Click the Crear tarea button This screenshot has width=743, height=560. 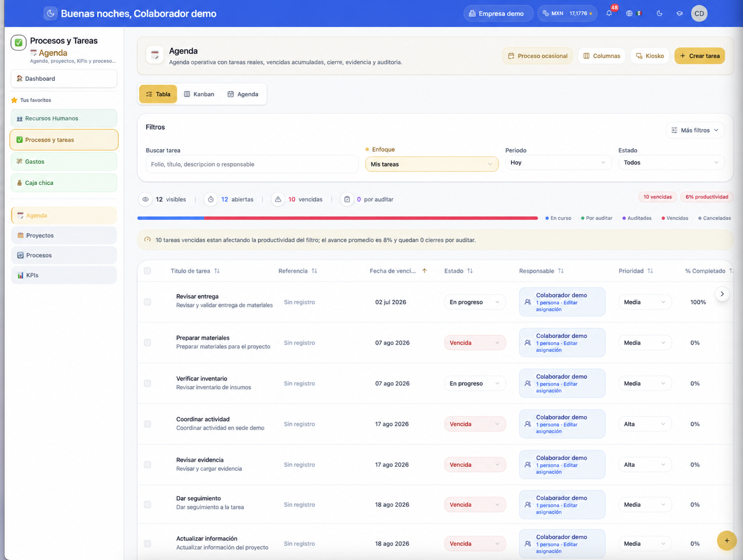click(x=700, y=56)
